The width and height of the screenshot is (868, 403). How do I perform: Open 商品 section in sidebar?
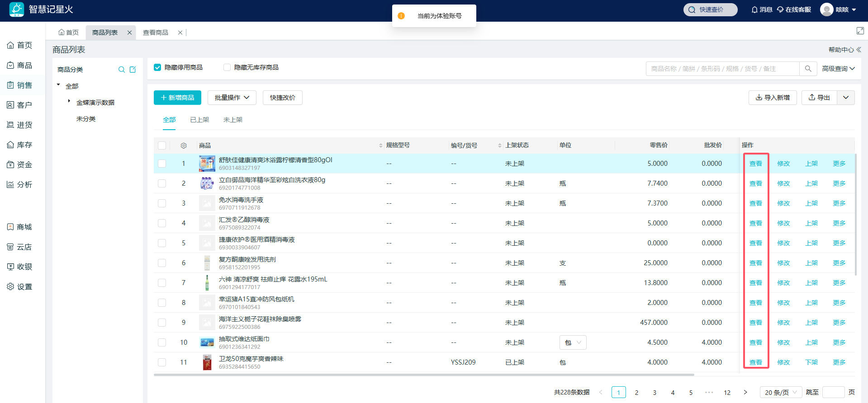(x=19, y=66)
